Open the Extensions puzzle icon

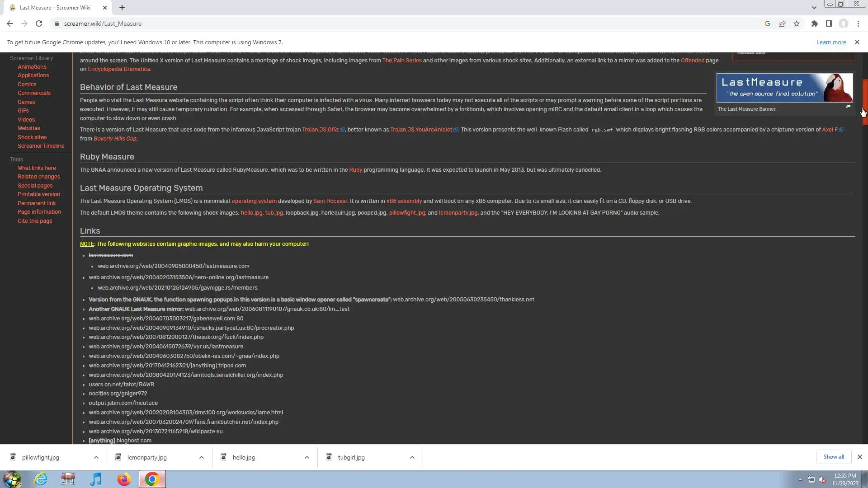pyautogui.click(x=814, y=23)
